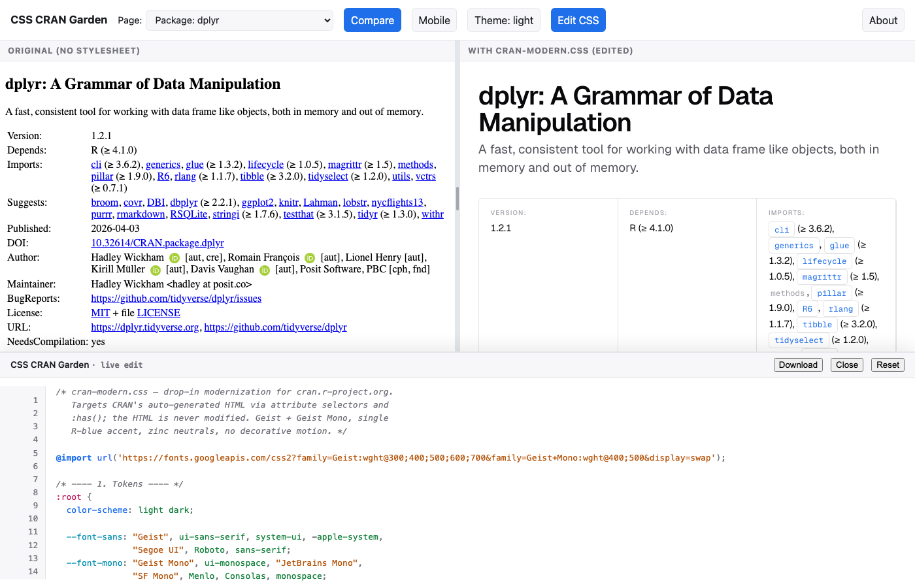Open the pillar link in original Imports
Screen dimensions: 915x588
(102, 176)
